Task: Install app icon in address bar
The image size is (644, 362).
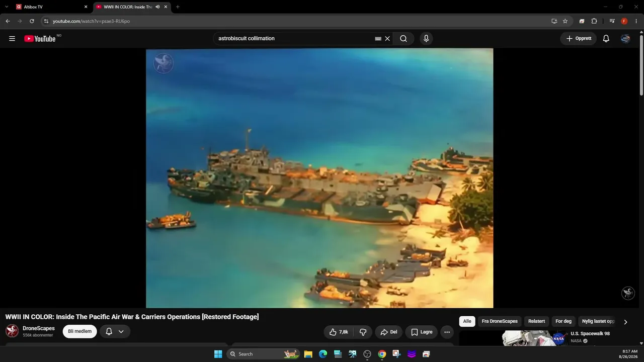Action: pos(554,21)
